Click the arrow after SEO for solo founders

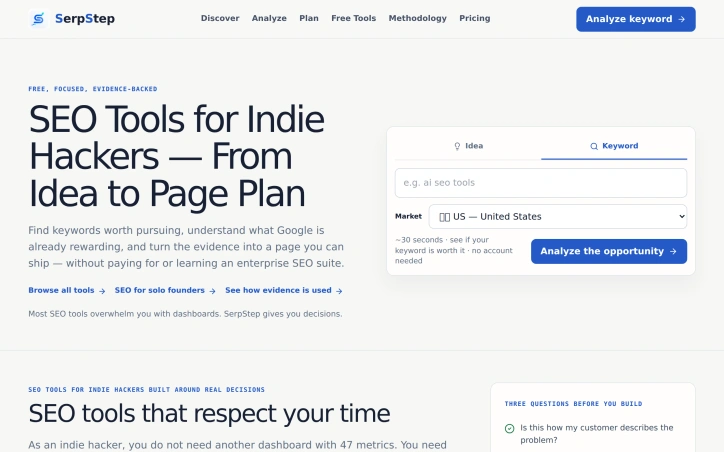click(212, 291)
